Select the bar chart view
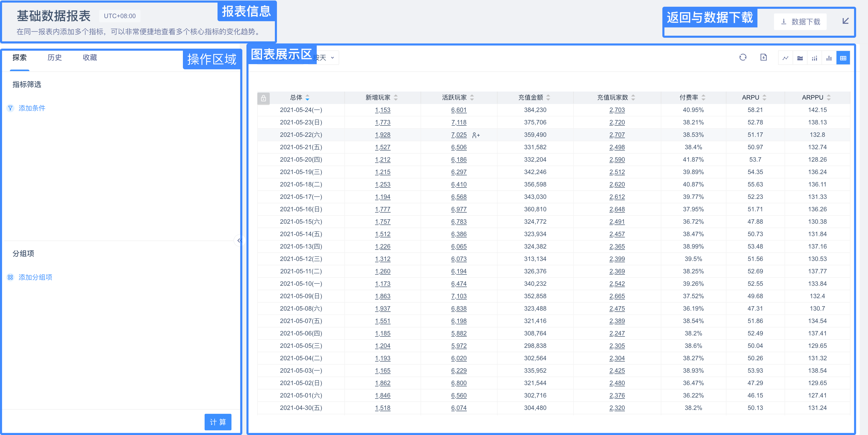The width and height of the screenshot is (868, 435). pos(829,58)
